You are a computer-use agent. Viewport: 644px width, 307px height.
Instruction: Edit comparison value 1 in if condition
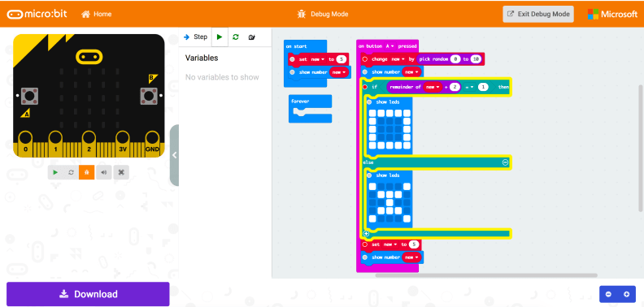(483, 87)
